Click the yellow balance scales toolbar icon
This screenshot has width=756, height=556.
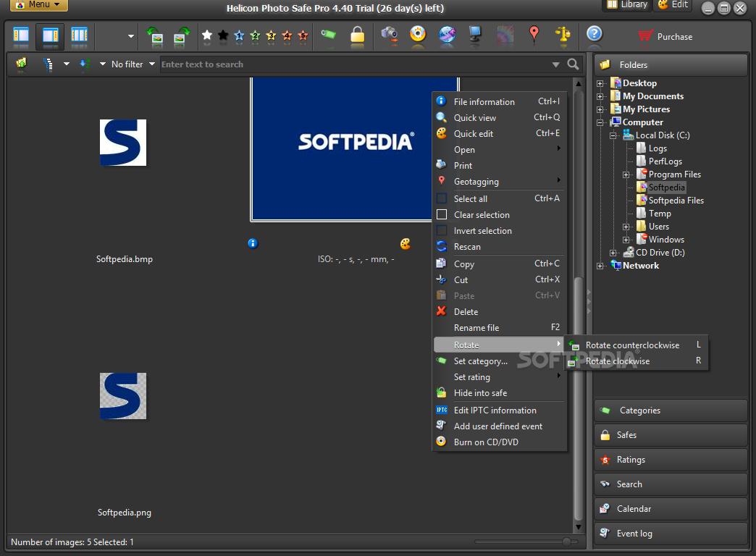pos(563,35)
